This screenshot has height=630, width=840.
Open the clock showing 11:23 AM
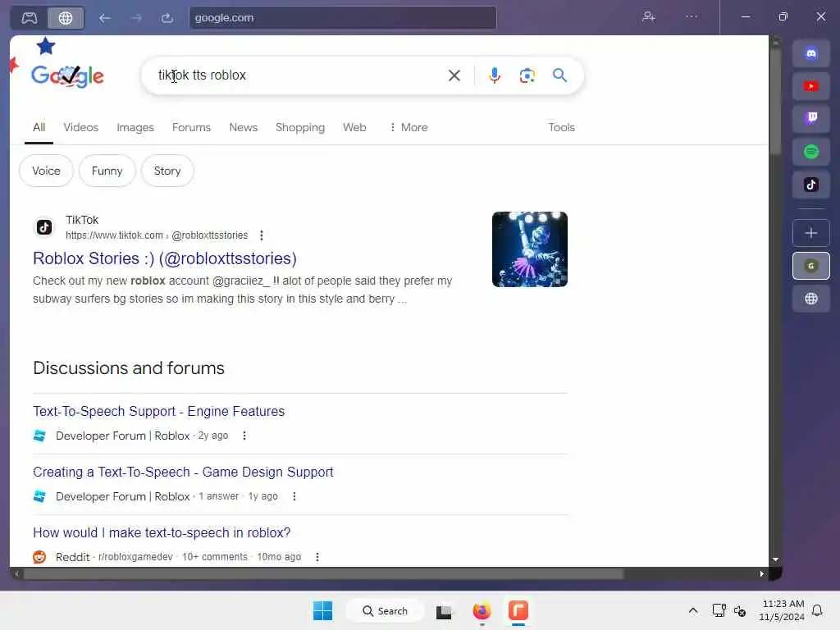782,610
